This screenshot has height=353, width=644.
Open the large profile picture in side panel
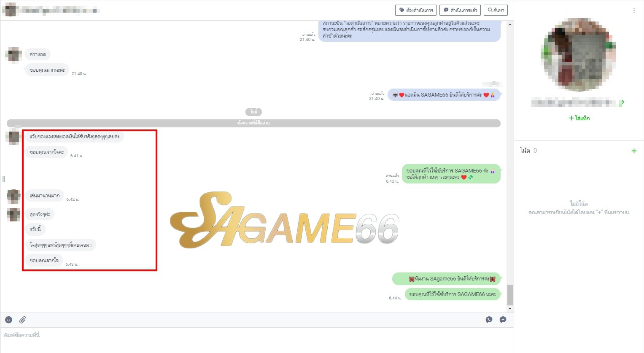[x=578, y=55]
